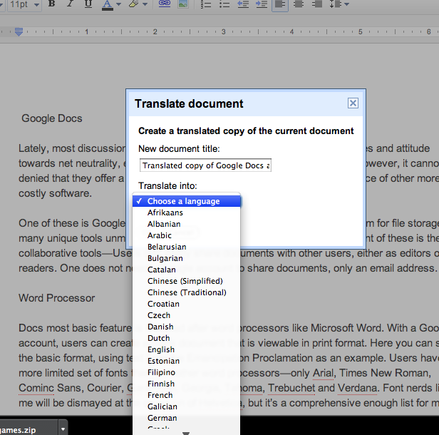
Task: Choose Chinese (Traditional) option
Action: click(187, 292)
